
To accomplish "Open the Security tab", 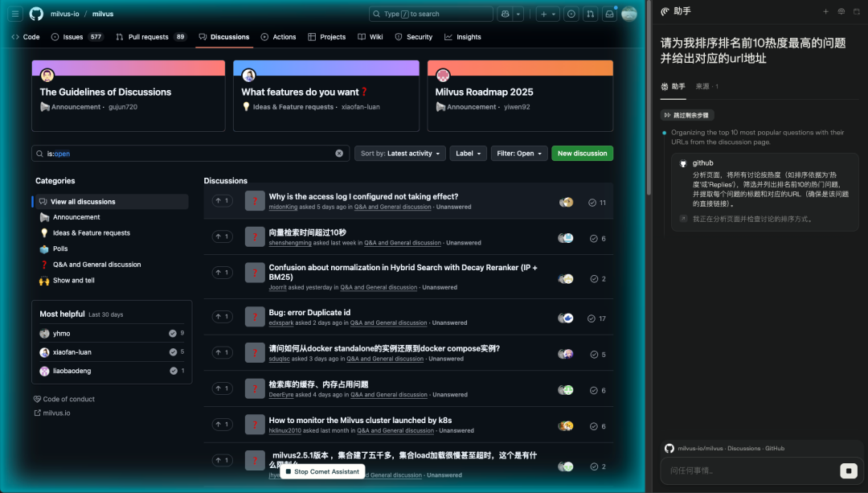I will tap(414, 37).
